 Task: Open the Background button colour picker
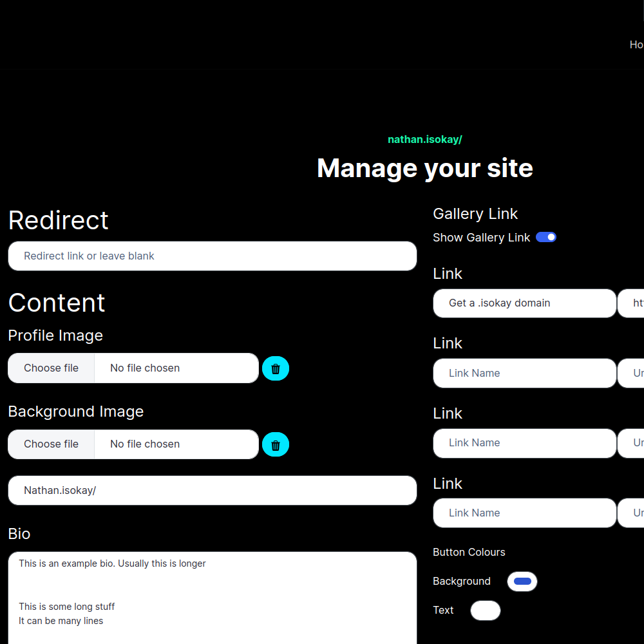[x=522, y=582]
